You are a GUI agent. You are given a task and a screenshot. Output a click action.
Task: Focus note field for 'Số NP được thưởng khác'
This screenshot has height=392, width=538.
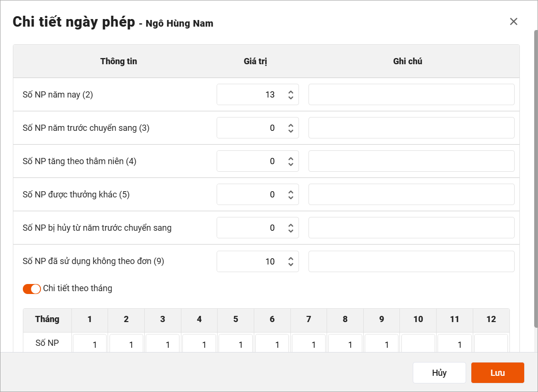(411, 195)
